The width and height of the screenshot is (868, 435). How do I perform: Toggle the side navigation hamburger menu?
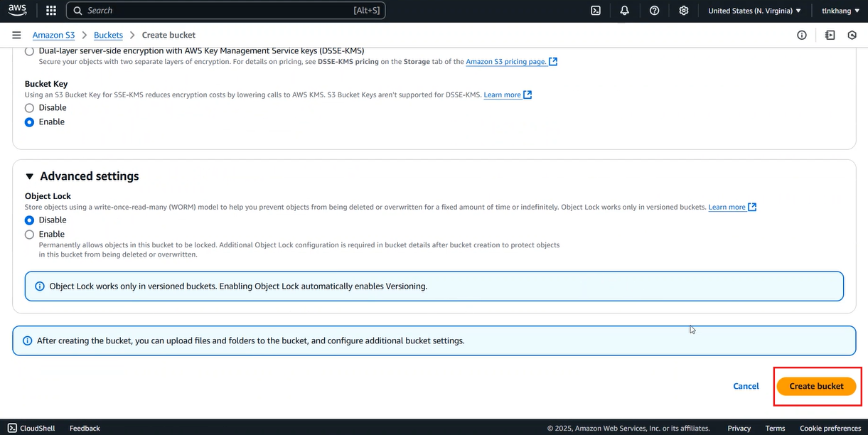[x=16, y=35]
